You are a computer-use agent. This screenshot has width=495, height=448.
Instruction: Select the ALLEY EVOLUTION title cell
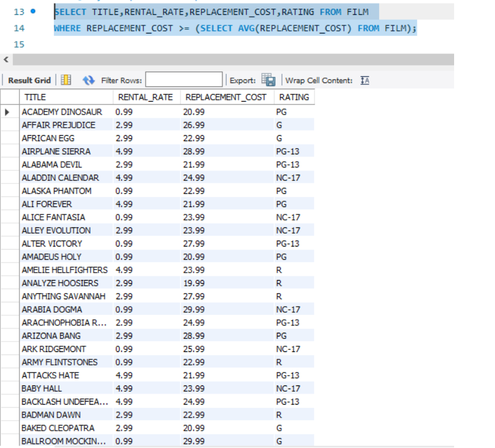[66, 231]
